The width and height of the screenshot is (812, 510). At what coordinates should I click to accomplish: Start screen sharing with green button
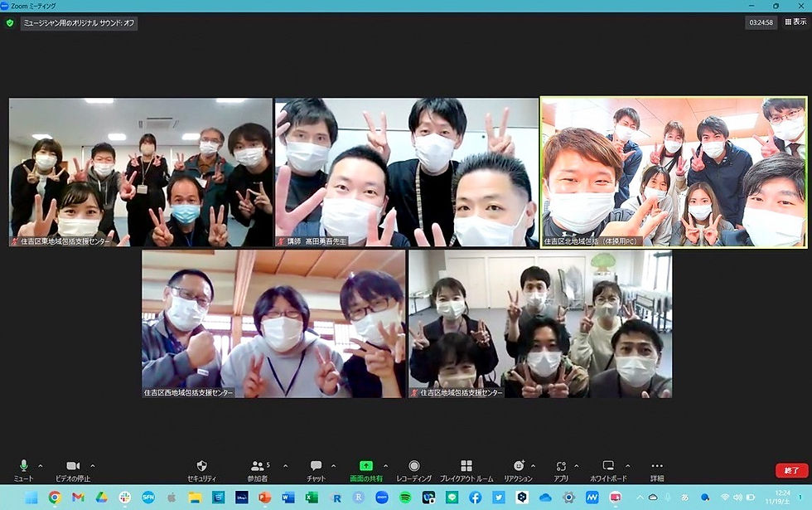(x=366, y=470)
